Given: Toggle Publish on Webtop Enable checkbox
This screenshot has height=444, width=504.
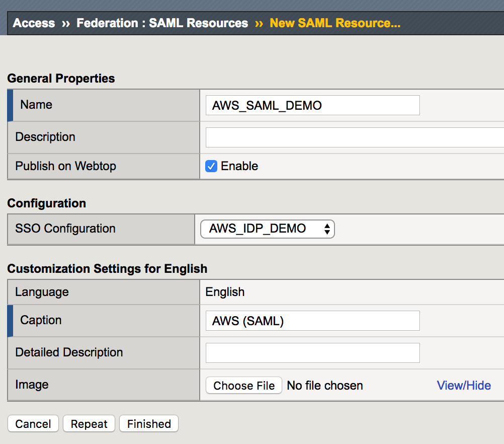Looking at the screenshot, I should click(x=211, y=166).
